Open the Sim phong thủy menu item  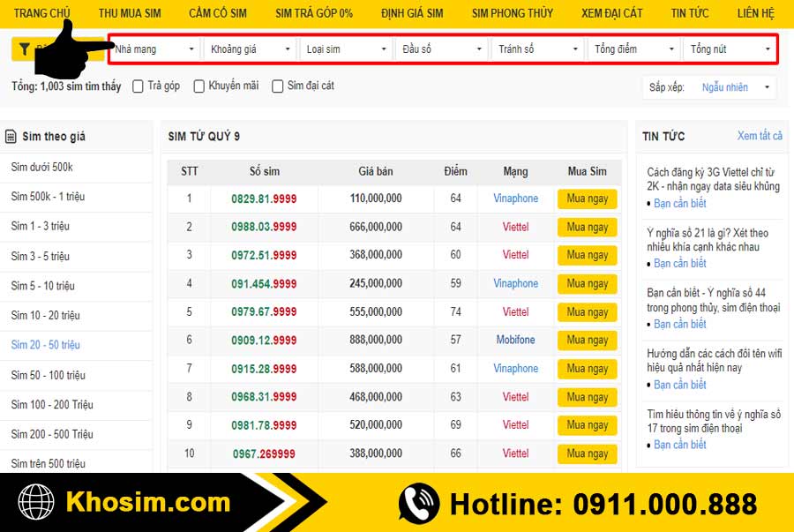point(512,13)
